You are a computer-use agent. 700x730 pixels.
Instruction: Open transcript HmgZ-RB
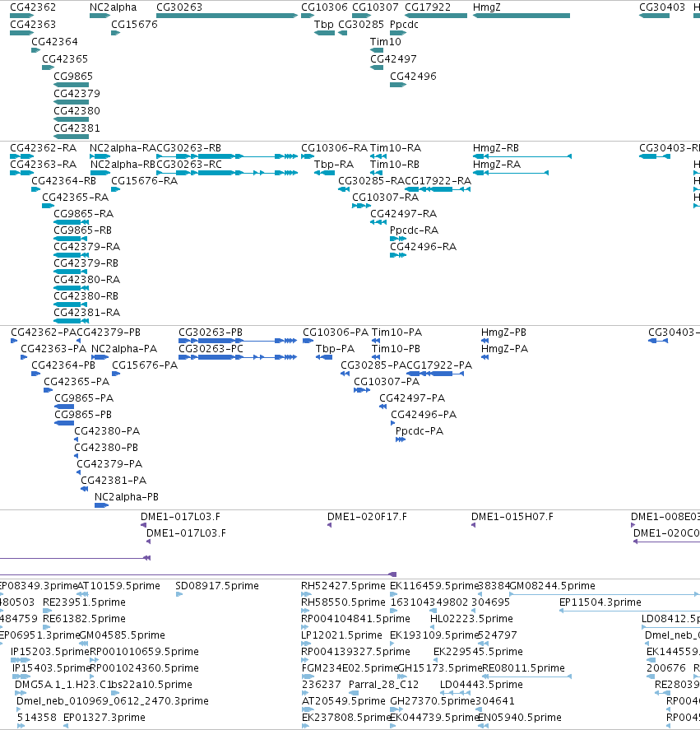pos(496,148)
